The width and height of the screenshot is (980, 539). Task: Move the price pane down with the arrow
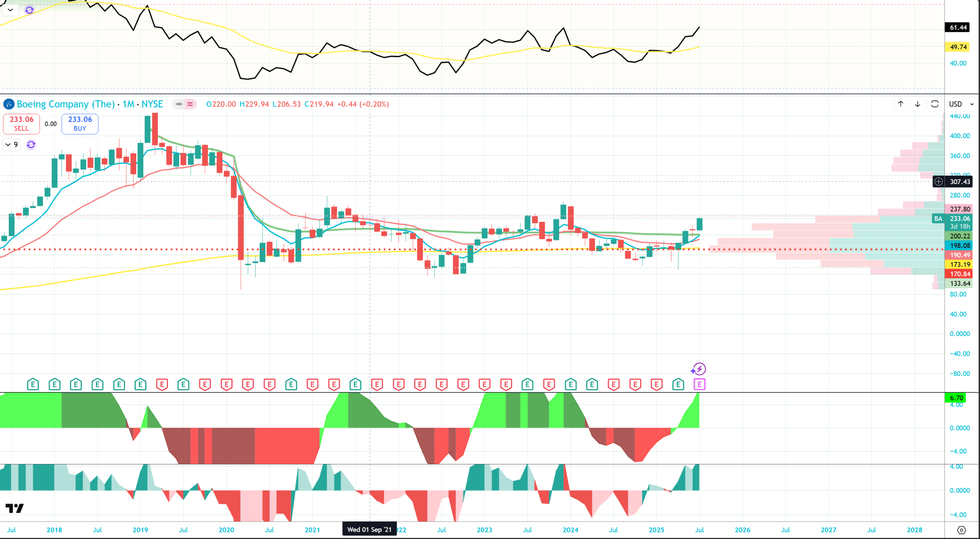click(918, 104)
